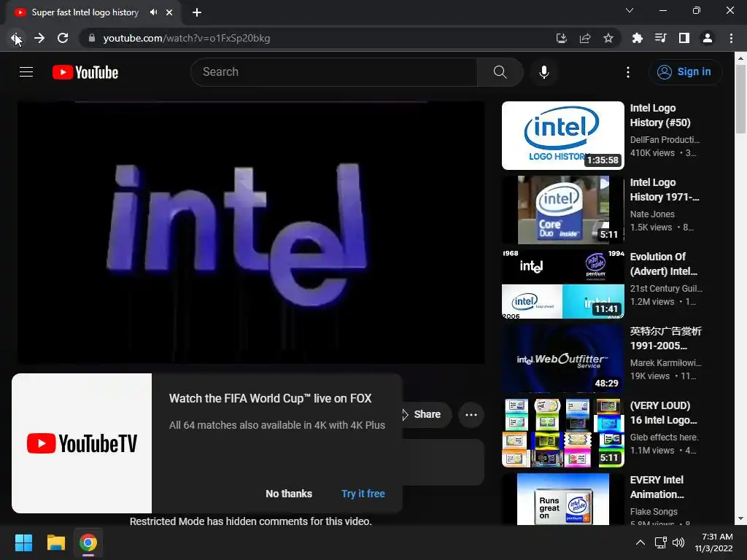Click Chrome icon in taskbar
This screenshot has width=747, height=560.
tap(88, 542)
